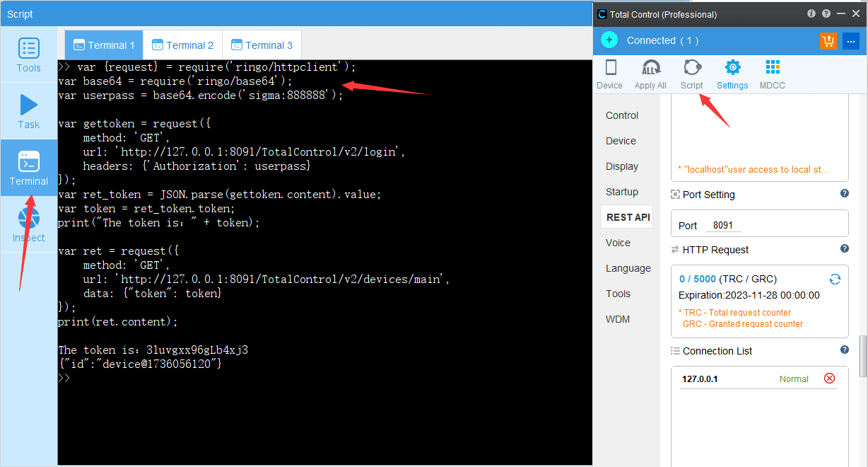868x467 pixels.
Task: Click the settings panel vertical scrollbar
Action: (863, 356)
